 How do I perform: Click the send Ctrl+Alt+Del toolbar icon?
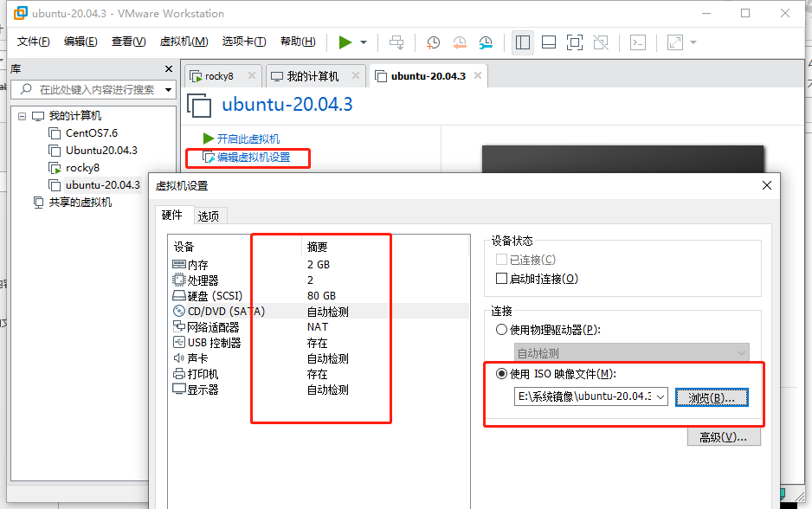pos(396,42)
